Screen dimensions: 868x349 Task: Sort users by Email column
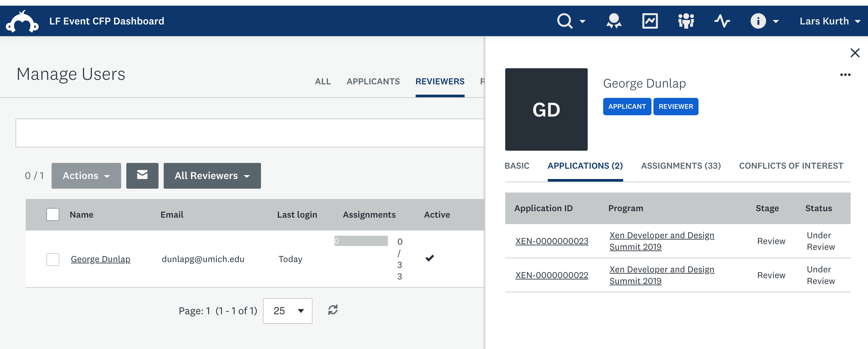tap(171, 215)
